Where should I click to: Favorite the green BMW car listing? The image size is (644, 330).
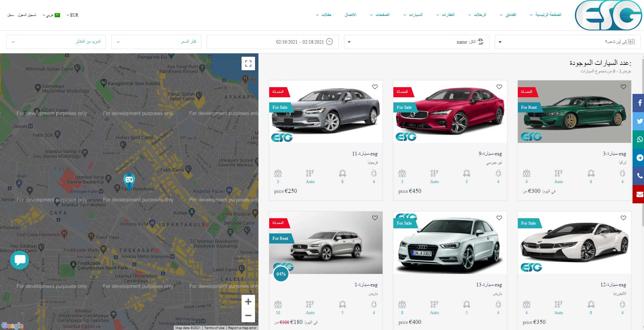tap(623, 87)
